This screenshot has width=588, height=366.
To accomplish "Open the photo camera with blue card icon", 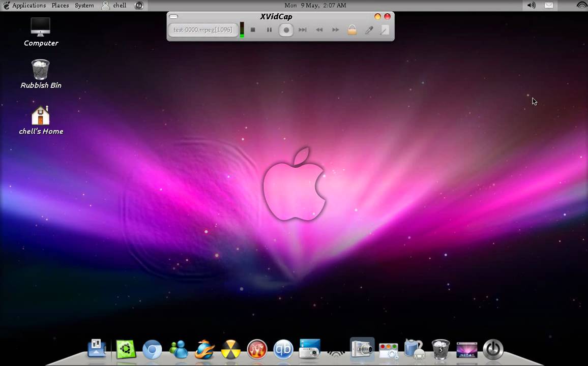I will (x=310, y=349).
